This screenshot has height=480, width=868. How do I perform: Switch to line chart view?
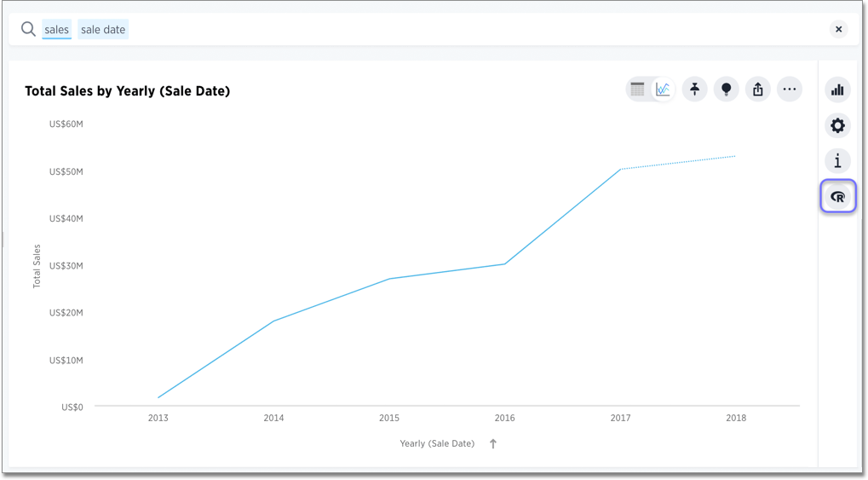(663, 90)
